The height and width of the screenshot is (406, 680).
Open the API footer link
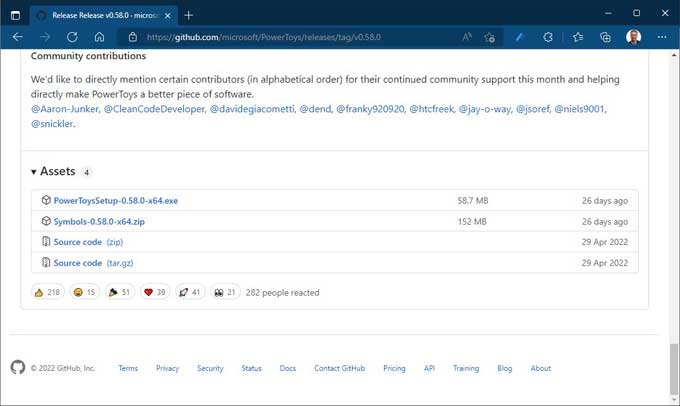(x=429, y=368)
